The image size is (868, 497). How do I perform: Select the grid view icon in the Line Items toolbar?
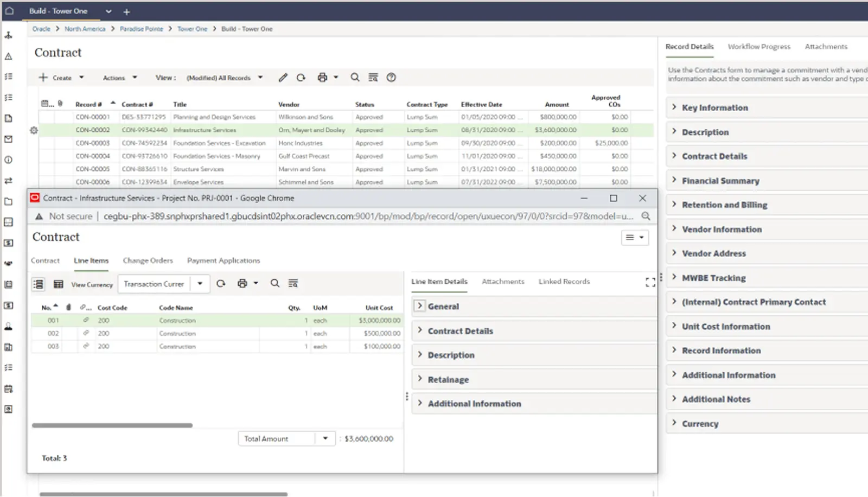[x=58, y=283]
